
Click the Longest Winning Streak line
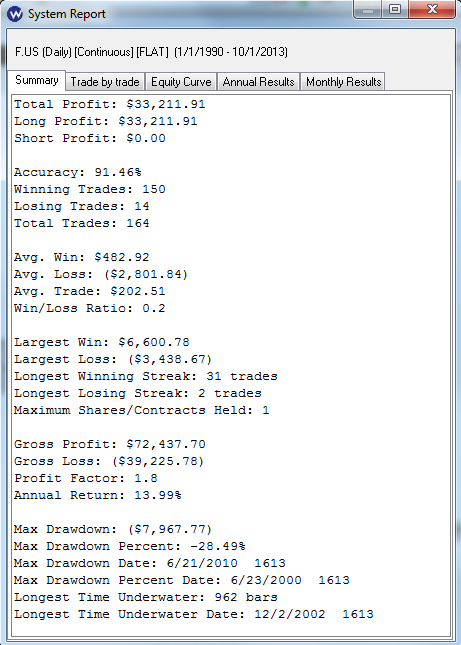[x=146, y=376]
